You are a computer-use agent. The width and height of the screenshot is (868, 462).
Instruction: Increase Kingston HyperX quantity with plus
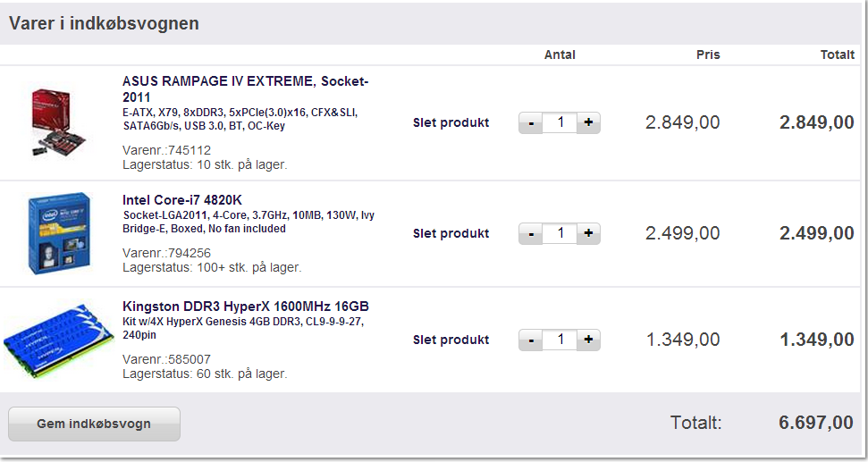pyautogui.click(x=588, y=340)
